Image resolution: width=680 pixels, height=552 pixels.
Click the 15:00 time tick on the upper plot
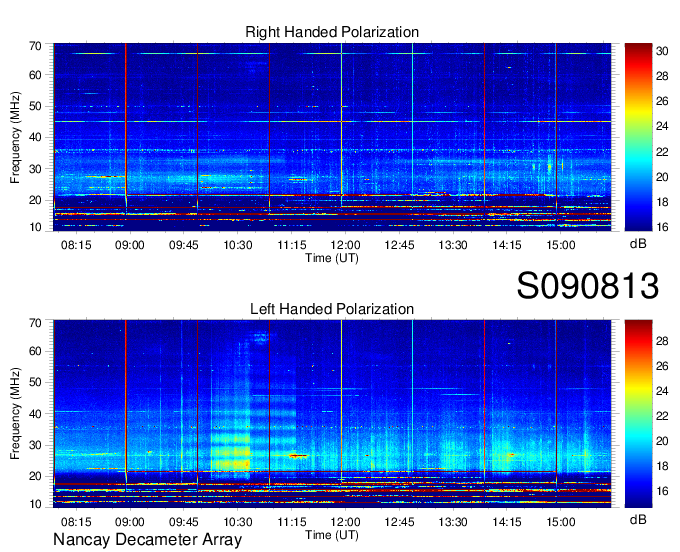[560, 245]
